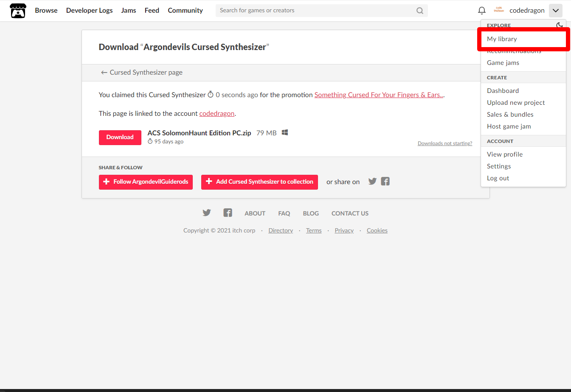This screenshot has width=571, height=392.
Task: Open the Cookies footer link
Action: click(377, 231)
